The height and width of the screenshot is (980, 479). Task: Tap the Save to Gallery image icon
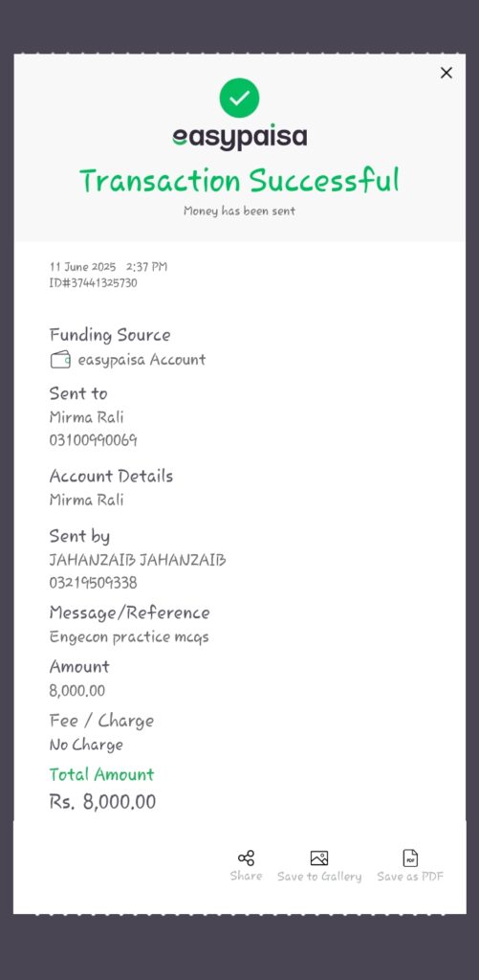(319, 858)
